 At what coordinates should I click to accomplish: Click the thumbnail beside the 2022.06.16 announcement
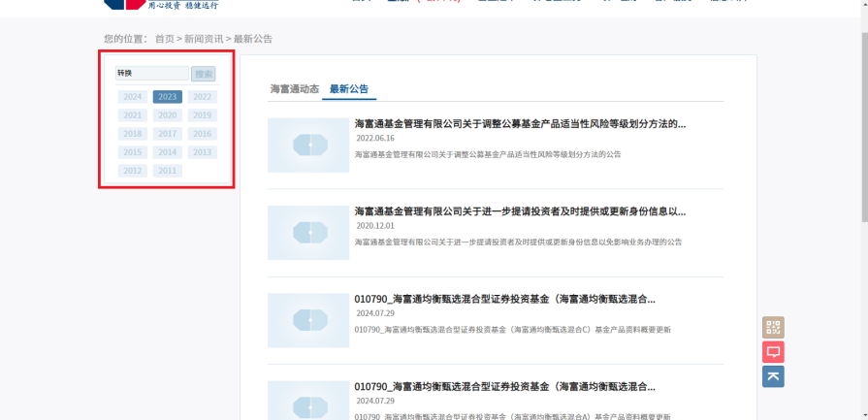[x=308, y=145]
